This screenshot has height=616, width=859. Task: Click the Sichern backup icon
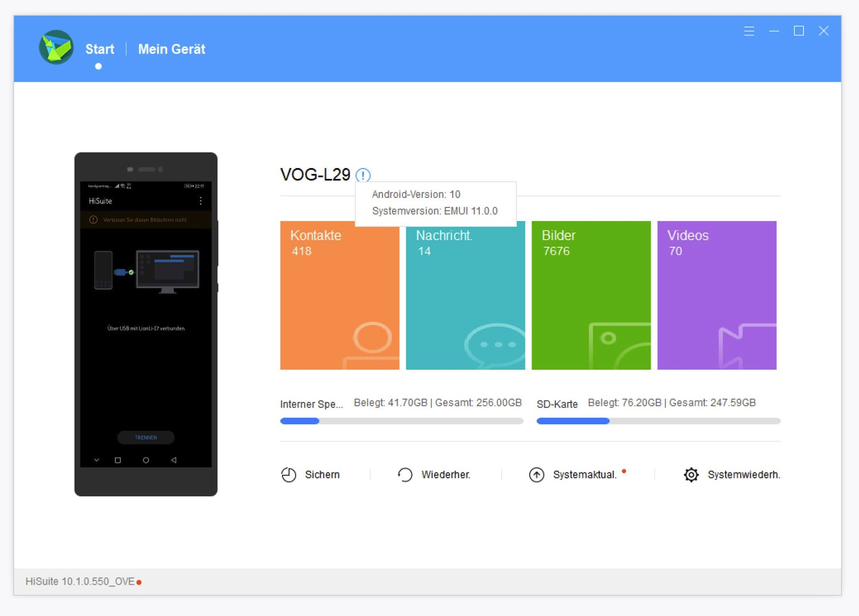(289, 475)
